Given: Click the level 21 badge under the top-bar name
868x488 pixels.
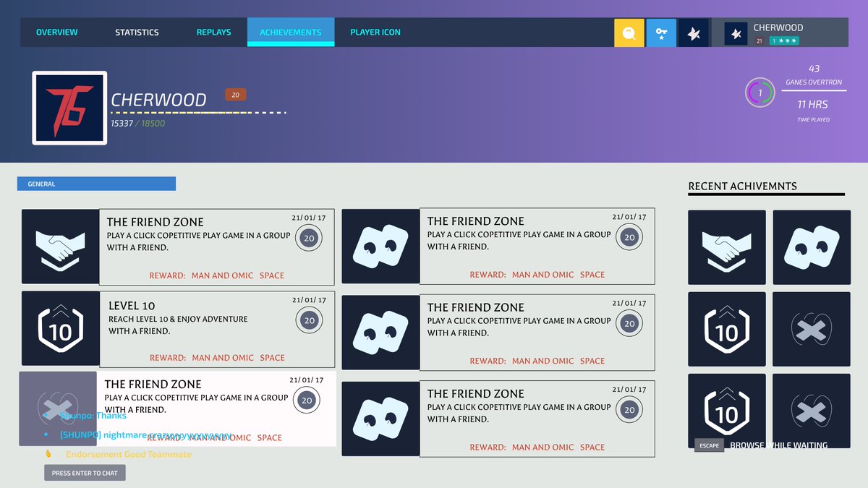Looking at the screenshot, I should click(759, 41).
